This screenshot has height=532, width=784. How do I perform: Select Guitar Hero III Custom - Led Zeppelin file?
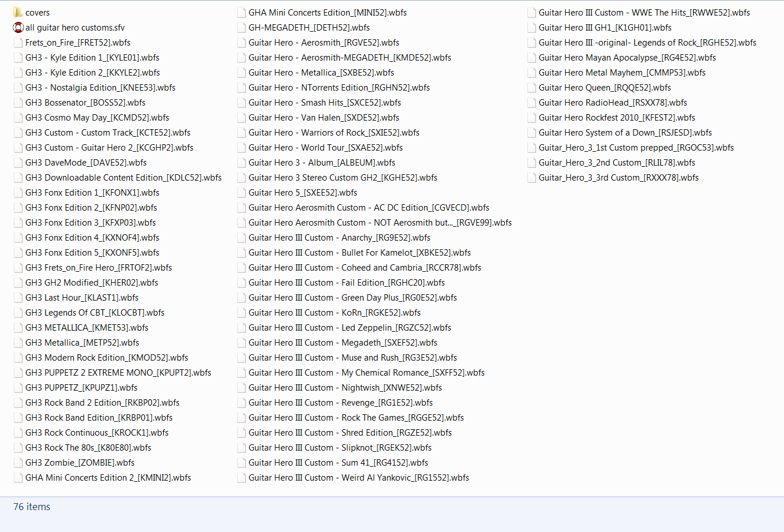point(350,327)
